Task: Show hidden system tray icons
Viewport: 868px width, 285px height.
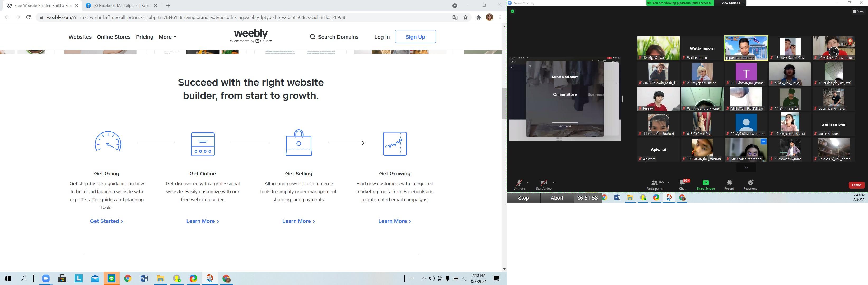Action: (424, 278)
